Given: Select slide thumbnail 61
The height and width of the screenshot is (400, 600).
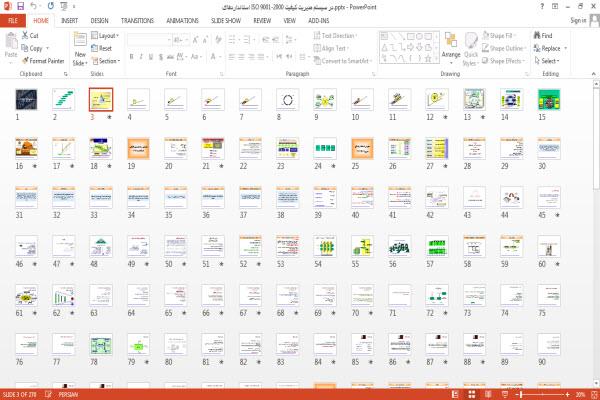Looking at the screenshot, I should tap(26, 295).
